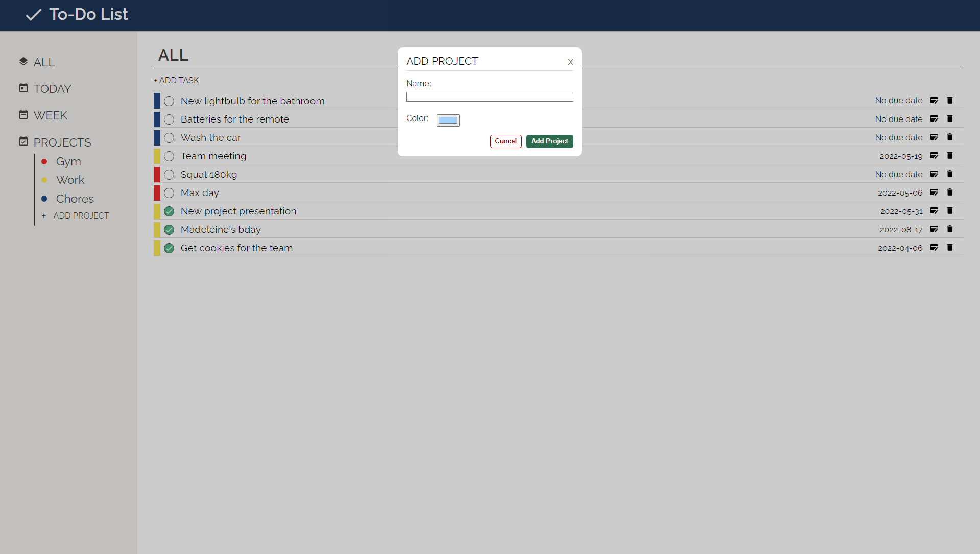Uncheck 'Get cookies for the team'
The width and height of the screenshot is (980, 554).
click(x=169, y=248)
